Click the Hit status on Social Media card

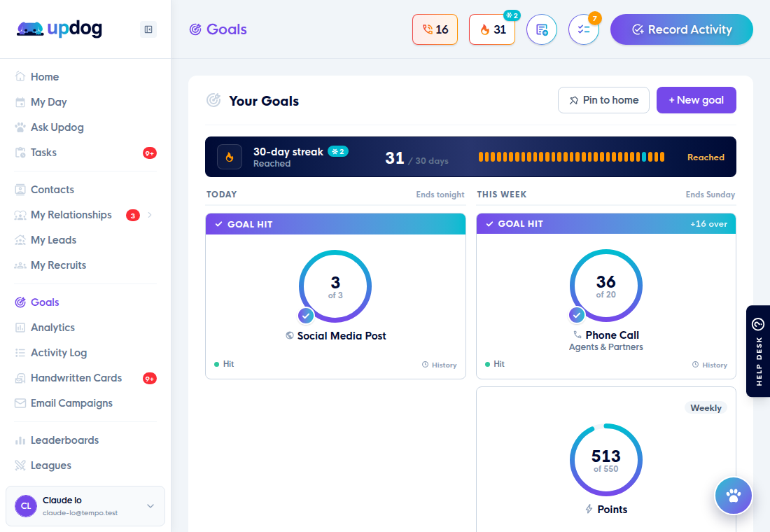coord(224,364)
